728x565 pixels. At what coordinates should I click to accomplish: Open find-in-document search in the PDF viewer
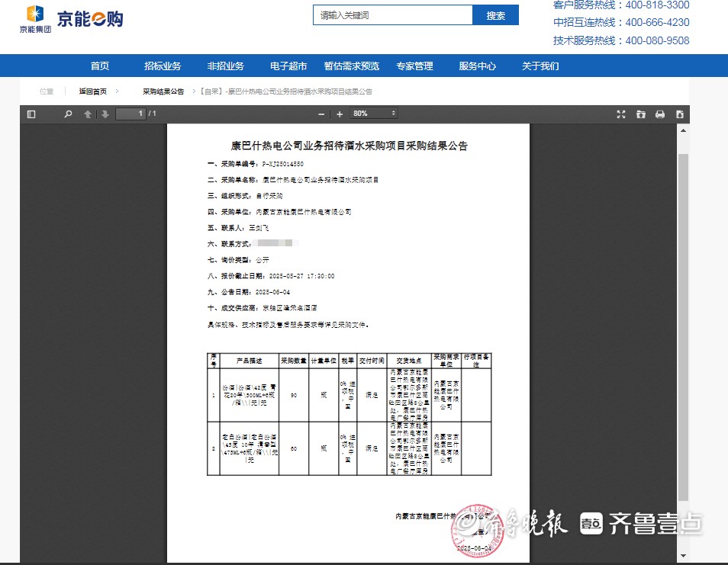pos(68,114)
